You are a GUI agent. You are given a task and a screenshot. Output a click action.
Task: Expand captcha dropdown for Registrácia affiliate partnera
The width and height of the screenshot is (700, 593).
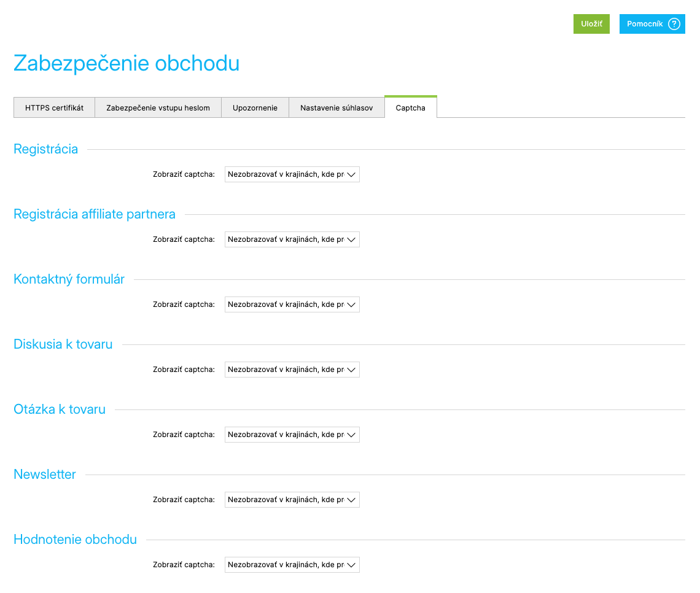[x=292, y=239]
